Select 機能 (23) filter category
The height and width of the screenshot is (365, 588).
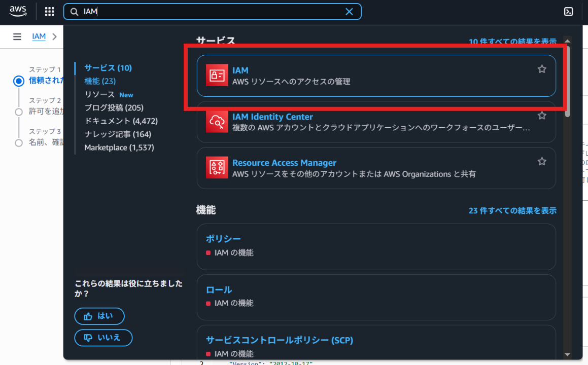[100, 81]
